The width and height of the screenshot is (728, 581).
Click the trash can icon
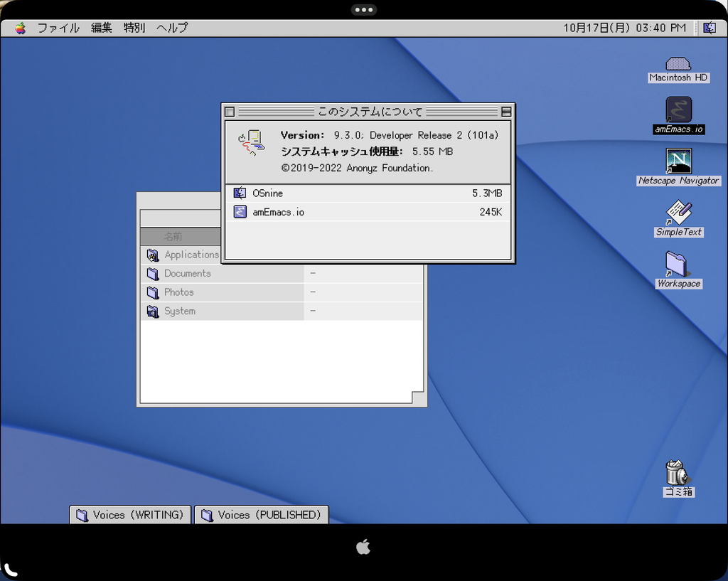point(676,472)
